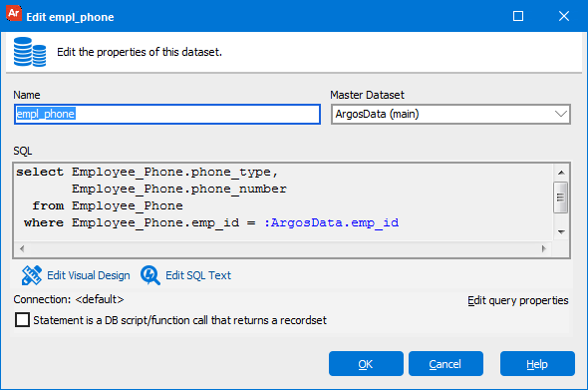Image resolution: width=588 pixels, height=390 pixels.
Task: Open Edit SQL Text link
Action: point(198,275)
